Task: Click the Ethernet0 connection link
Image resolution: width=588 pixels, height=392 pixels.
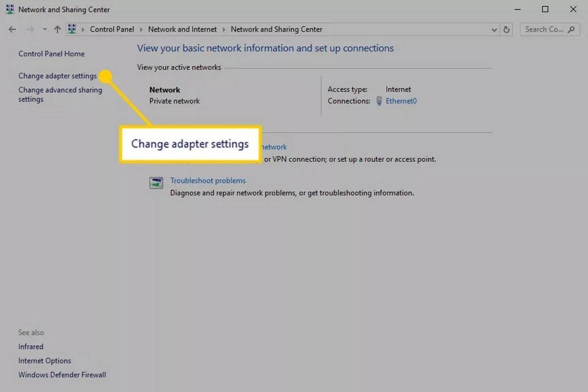Action: pos(401,101)
